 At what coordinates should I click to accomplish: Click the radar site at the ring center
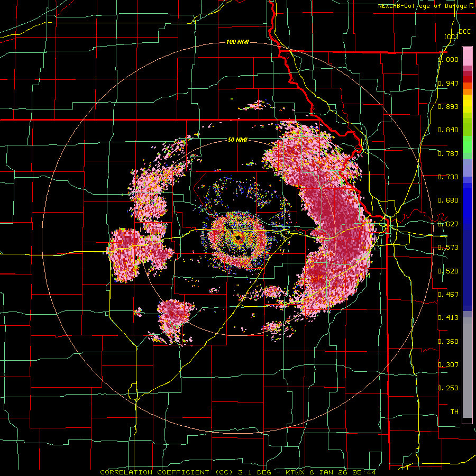click(237, 237)
